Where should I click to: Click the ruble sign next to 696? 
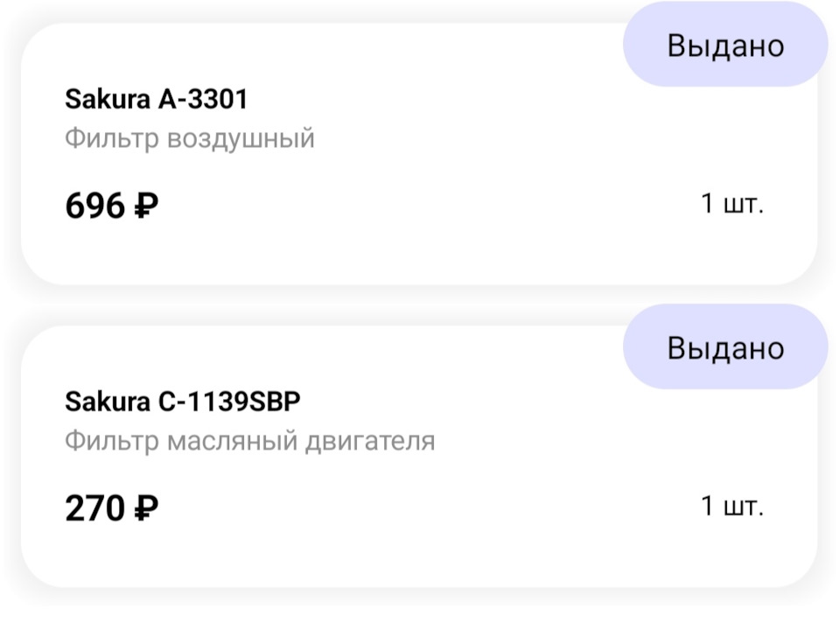tap(146, 207)
